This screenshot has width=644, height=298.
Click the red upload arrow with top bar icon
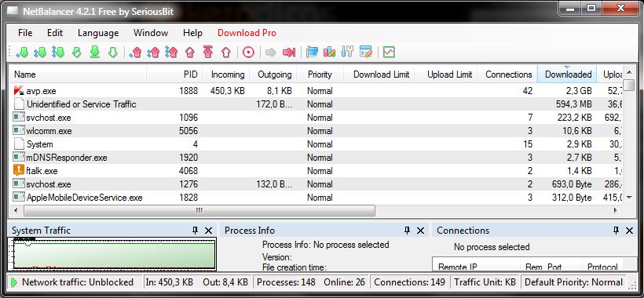pos(208,52)
